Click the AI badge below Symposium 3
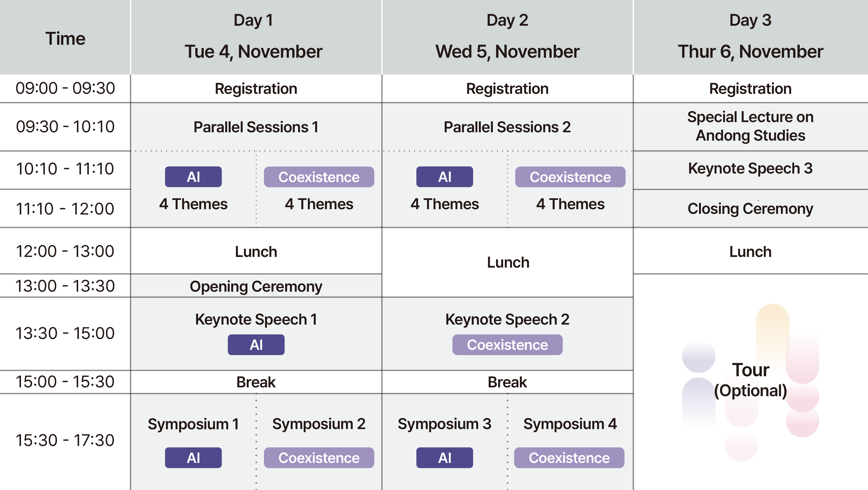The image size is (868, 490). tap(444, 458)
